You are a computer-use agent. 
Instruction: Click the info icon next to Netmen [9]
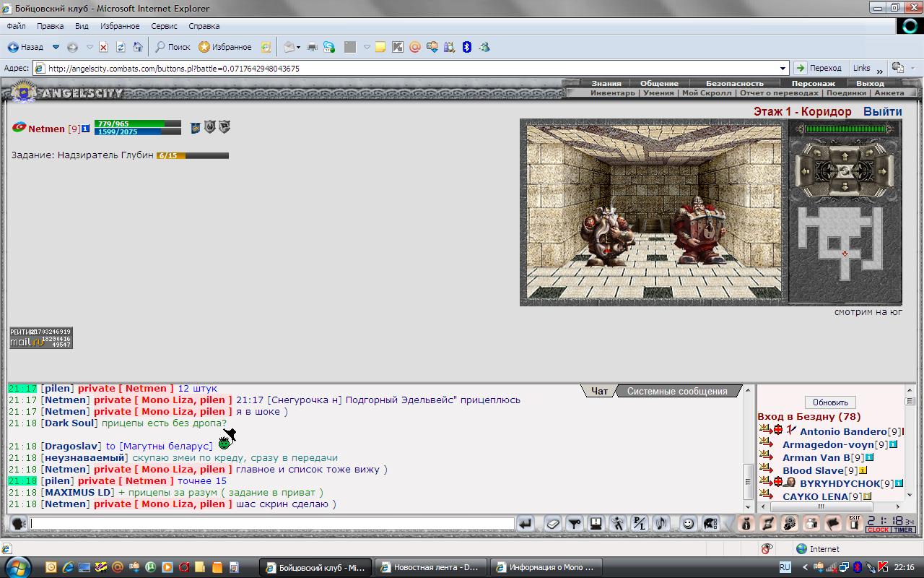[86, 129]
